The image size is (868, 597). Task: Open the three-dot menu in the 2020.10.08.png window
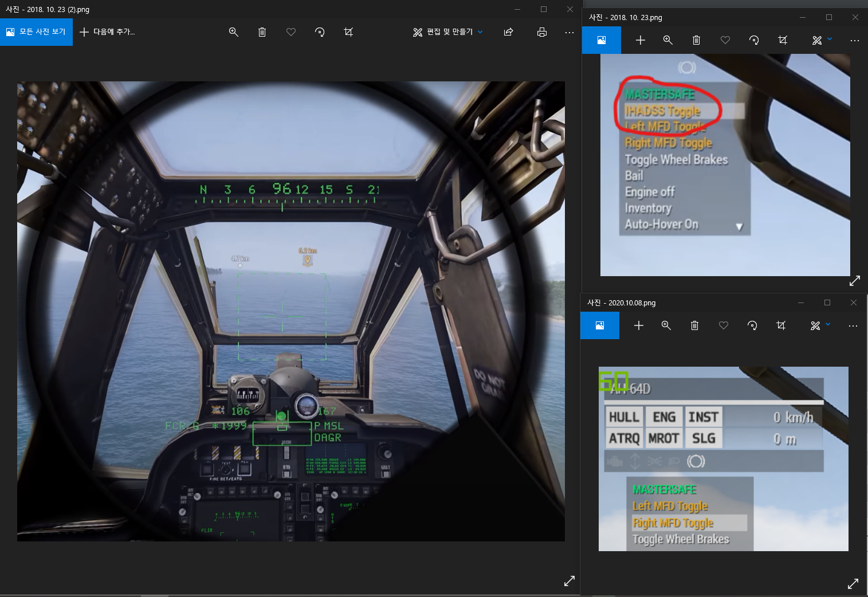853,325
